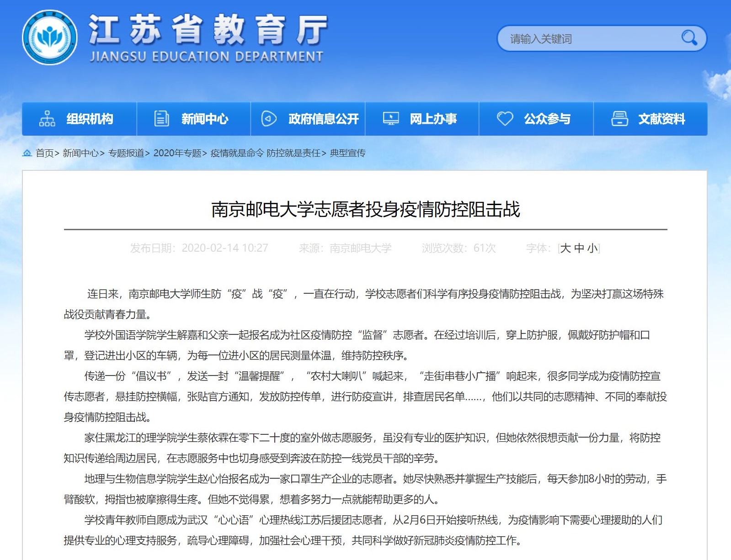
Task: Open 典型宣传 breadcrumb link
Action: point(347,153)
